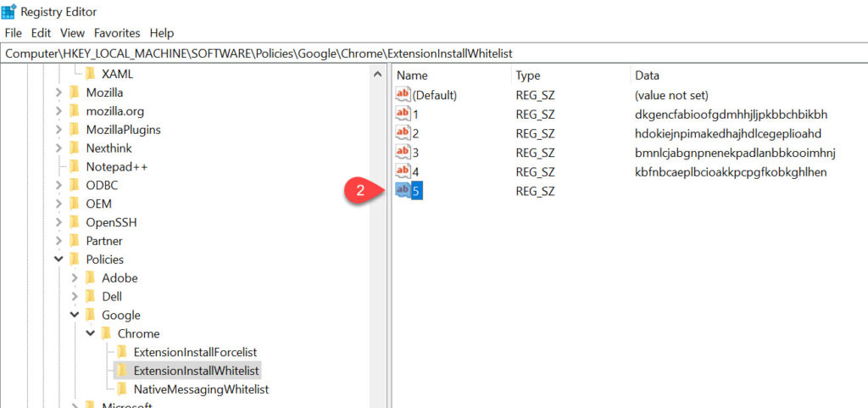Collapse the Policies key
The height and width of the screenshot is (408, 868).
coord(58,260)
